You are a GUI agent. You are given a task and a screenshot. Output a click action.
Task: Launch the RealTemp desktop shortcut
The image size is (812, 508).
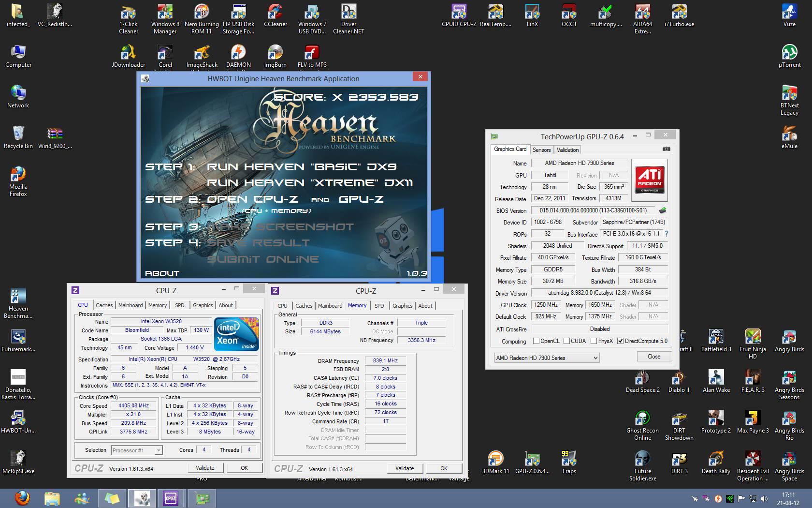[495, 15]
